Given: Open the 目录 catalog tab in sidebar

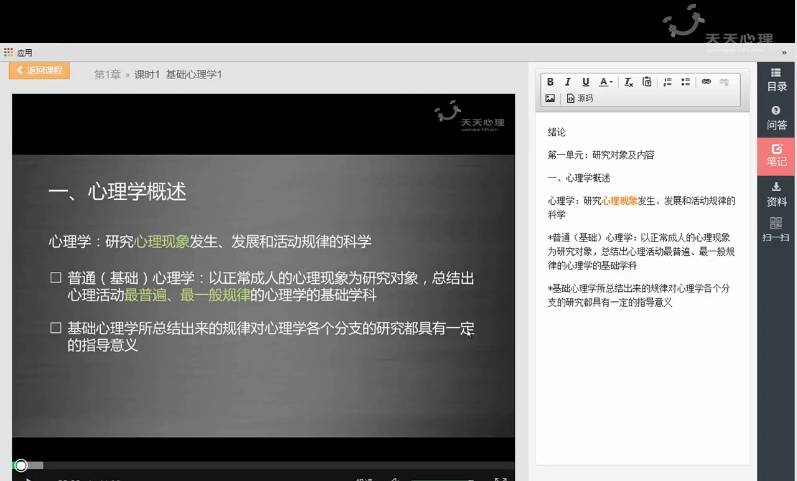Looking at the screenshot, I should point(777,80).
